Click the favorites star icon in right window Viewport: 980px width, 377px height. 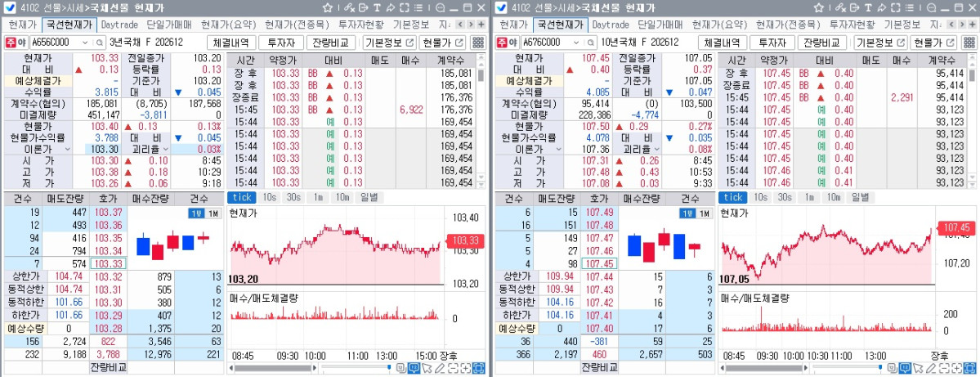[819, 8]
